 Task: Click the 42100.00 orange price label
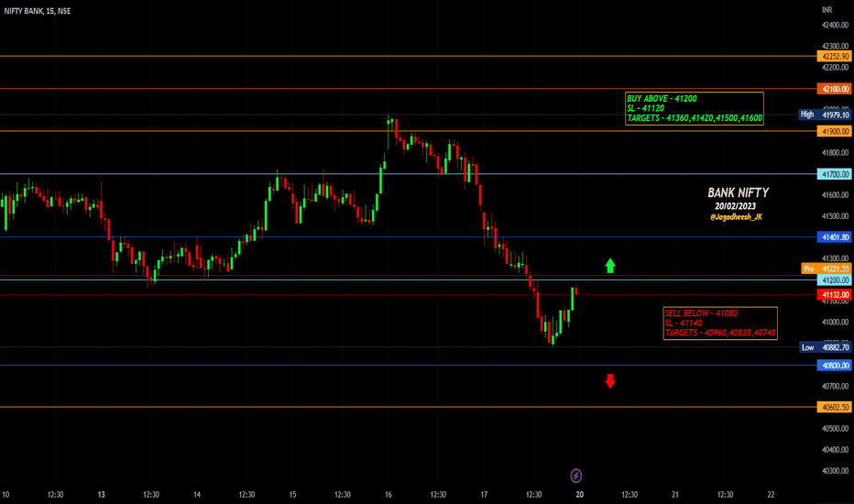tap(834, 89)
